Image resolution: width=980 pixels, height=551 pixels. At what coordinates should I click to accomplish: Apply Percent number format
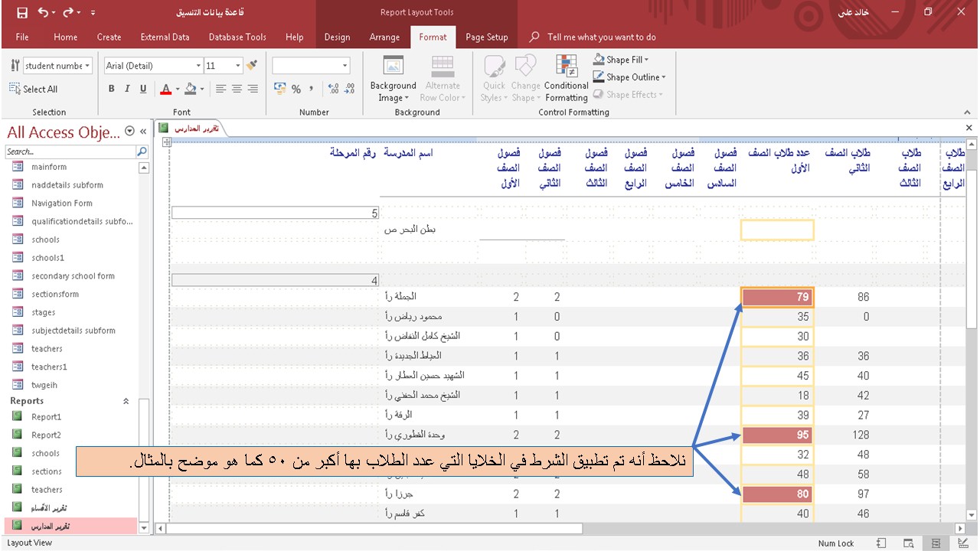click(x=295, y=90)
